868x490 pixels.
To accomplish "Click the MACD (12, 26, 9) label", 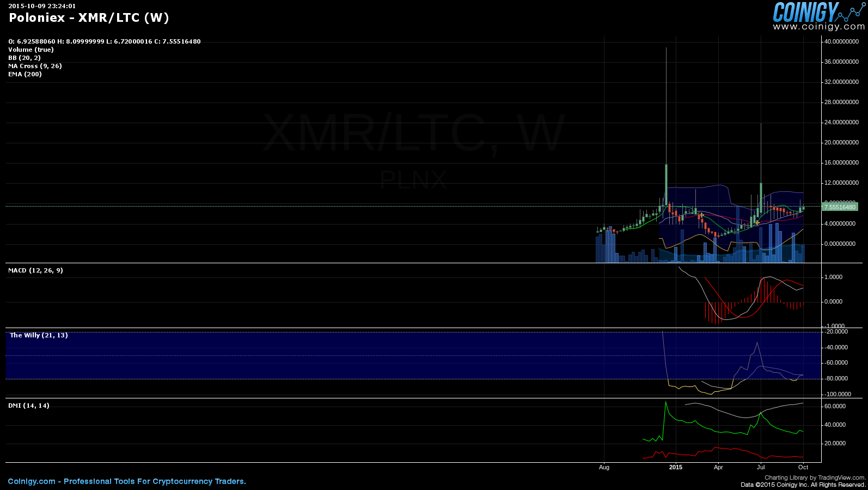I will [x=35, y=270].
